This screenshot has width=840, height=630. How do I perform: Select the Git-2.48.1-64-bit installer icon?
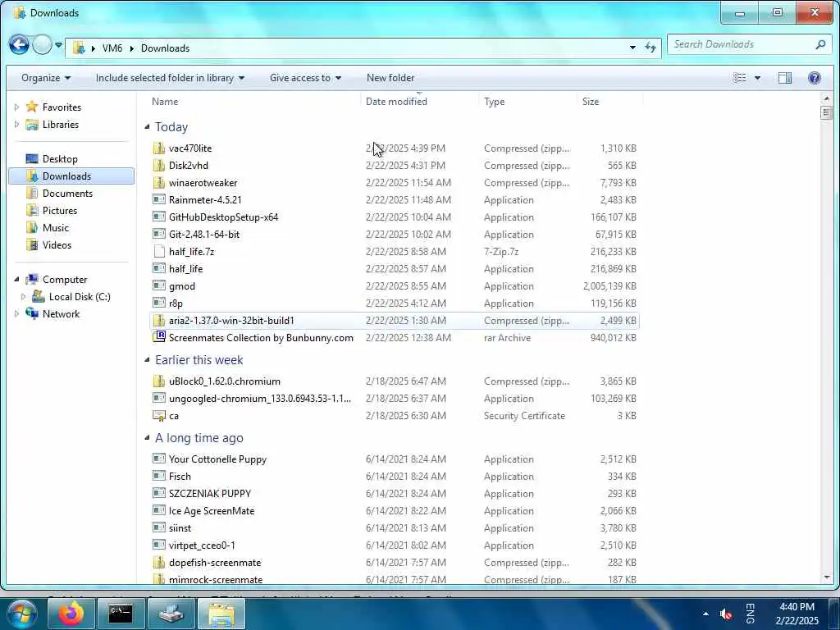(158, 234)
